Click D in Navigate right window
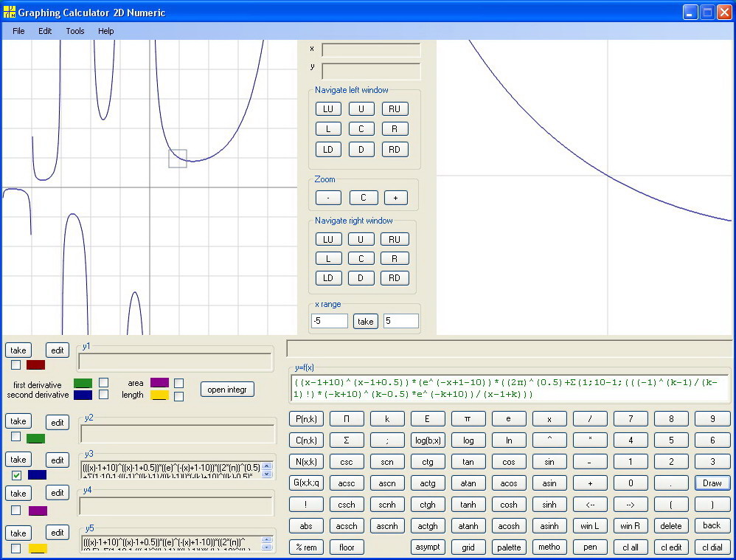Image resolution: width=736 pixels, height=560 pixels. [x=361, y=278]
